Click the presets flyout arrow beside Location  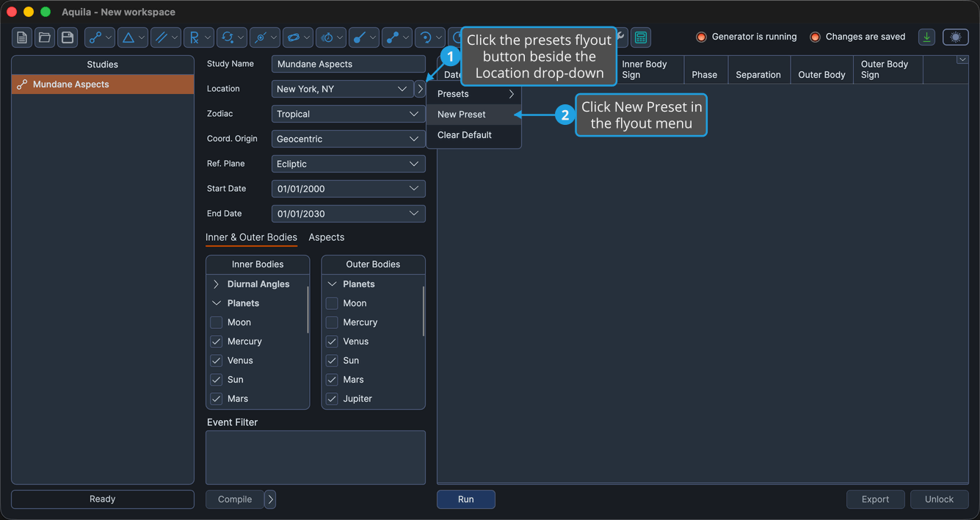pos(420,89)
